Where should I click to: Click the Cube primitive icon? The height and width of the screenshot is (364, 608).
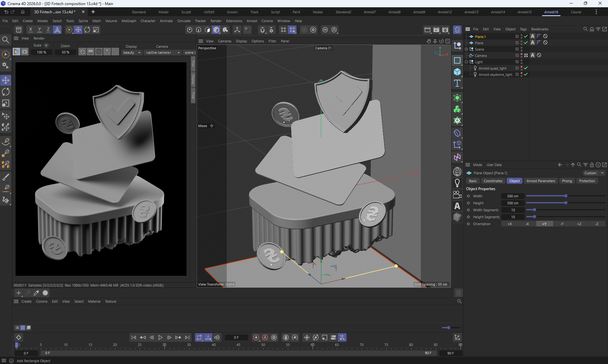(x=457, y=72)
